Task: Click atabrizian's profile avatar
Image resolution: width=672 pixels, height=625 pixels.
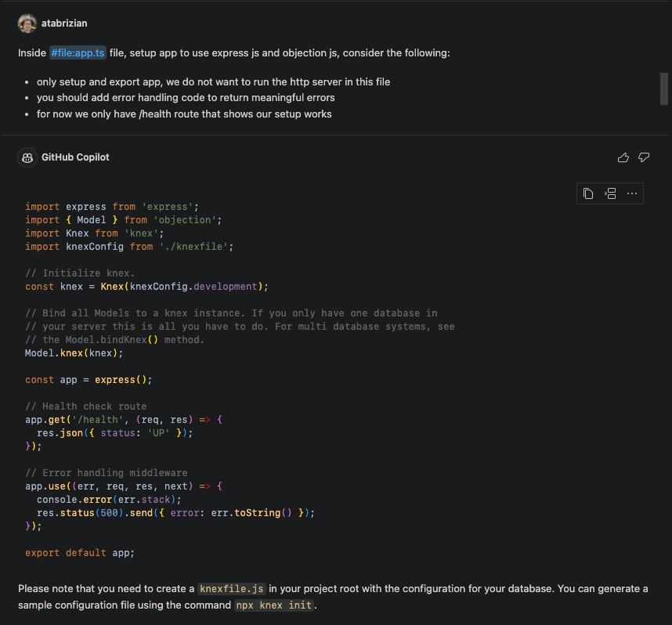Action: tap(27, 23)
